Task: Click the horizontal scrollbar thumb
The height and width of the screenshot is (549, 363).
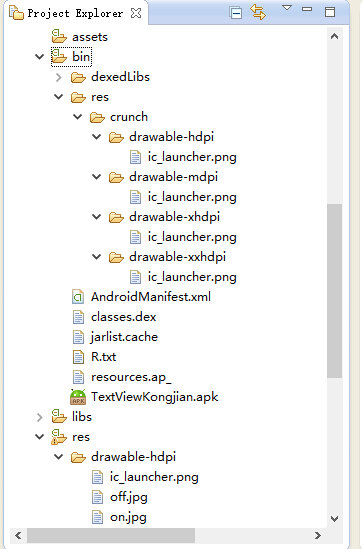Action: [x=111, y=535]
